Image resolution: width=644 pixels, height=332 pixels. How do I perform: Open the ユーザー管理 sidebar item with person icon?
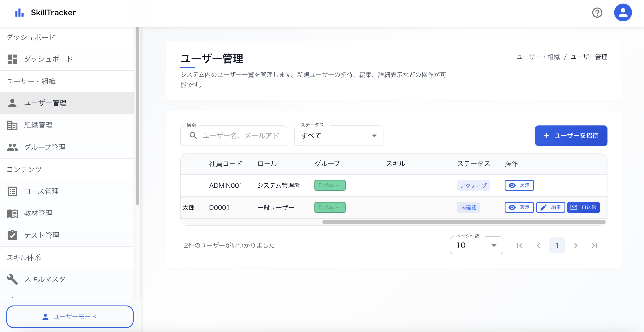(45, 103)
